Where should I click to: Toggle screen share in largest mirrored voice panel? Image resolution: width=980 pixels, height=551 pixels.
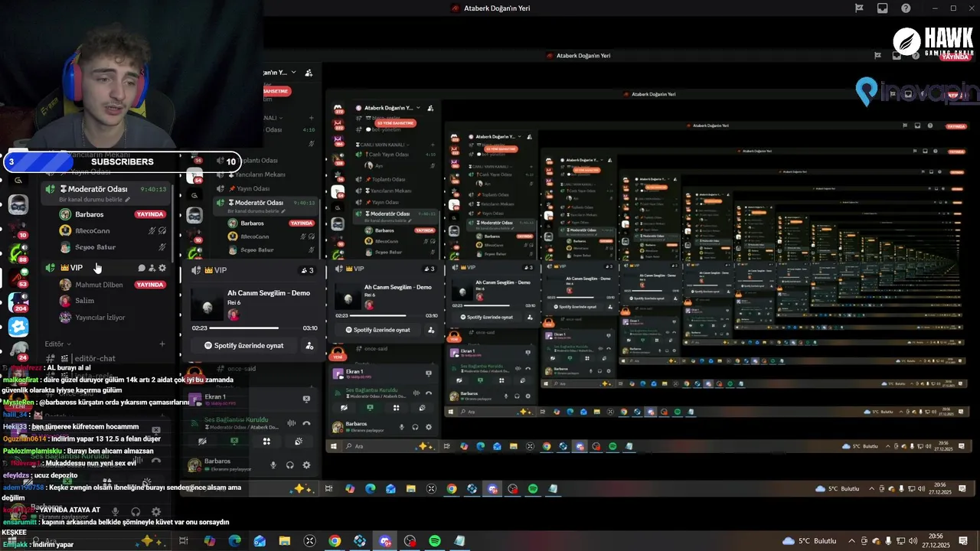point(234,442)
